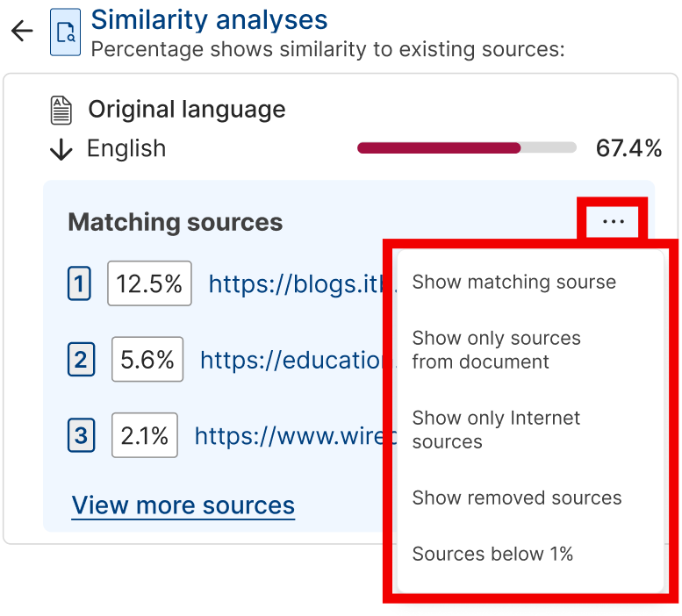Open the blogs source link

point(302,284)
